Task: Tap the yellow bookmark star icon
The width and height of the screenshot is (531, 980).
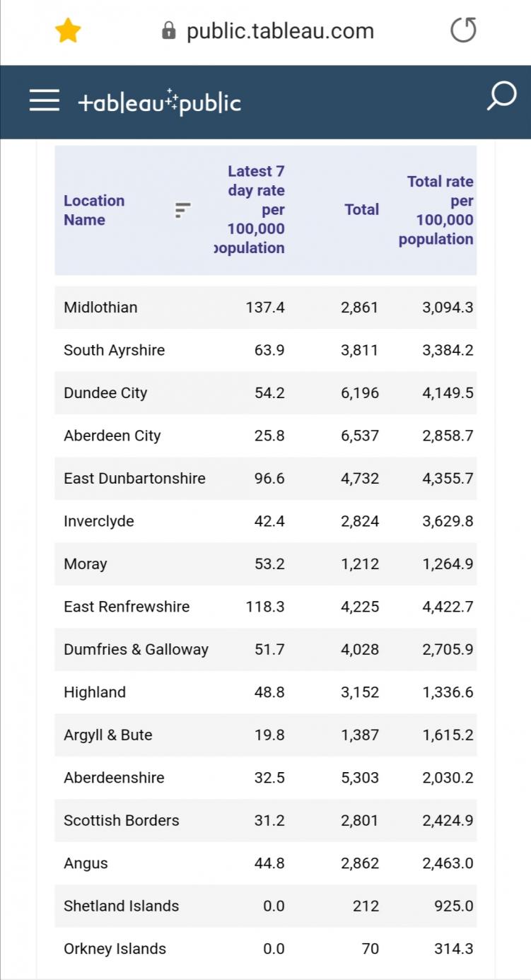Action: coord(68,31)
